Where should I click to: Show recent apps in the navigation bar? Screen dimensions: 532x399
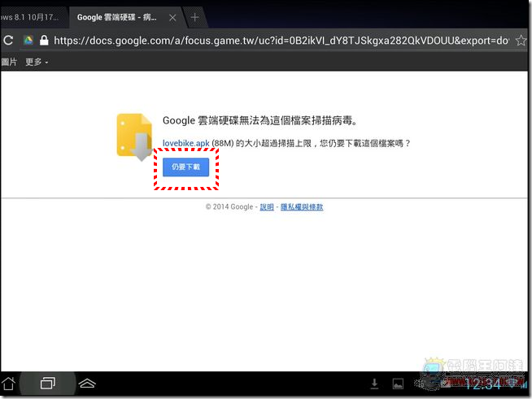[48, 384]
